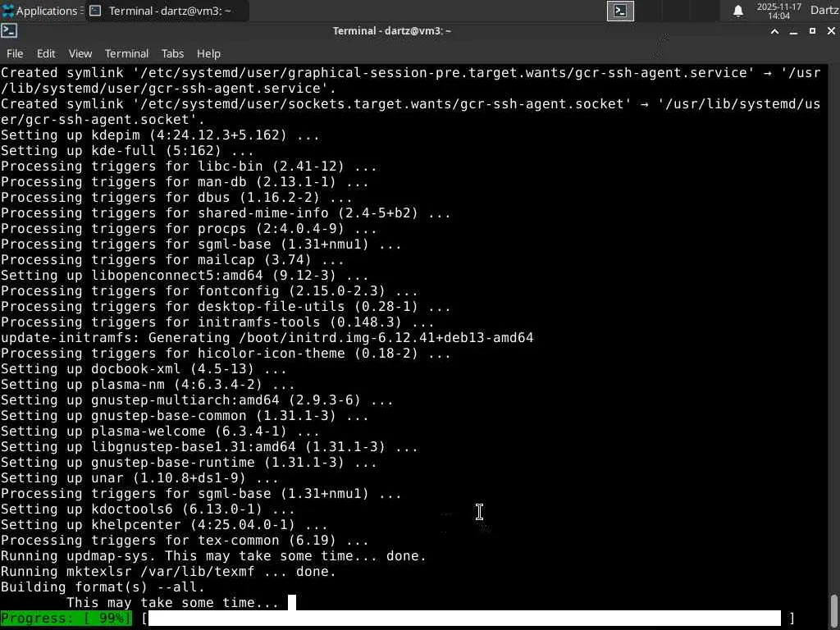Click the 'Setting up kde-full (5:162)' line
This screenshot has width=840, height=630.
127,151
